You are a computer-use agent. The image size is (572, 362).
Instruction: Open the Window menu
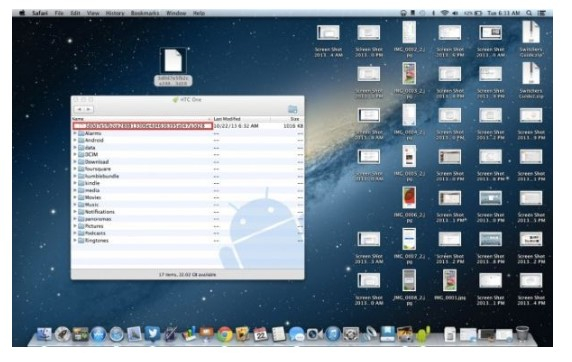[176, 13]
